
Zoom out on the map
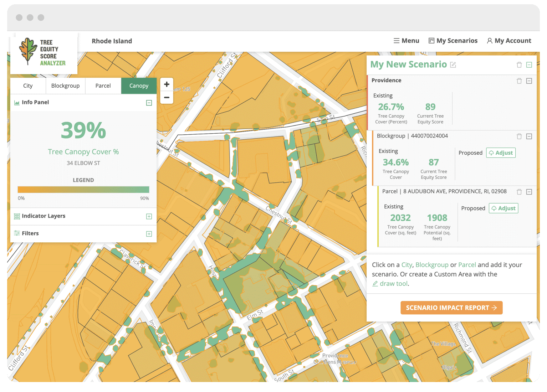point(166,97)
